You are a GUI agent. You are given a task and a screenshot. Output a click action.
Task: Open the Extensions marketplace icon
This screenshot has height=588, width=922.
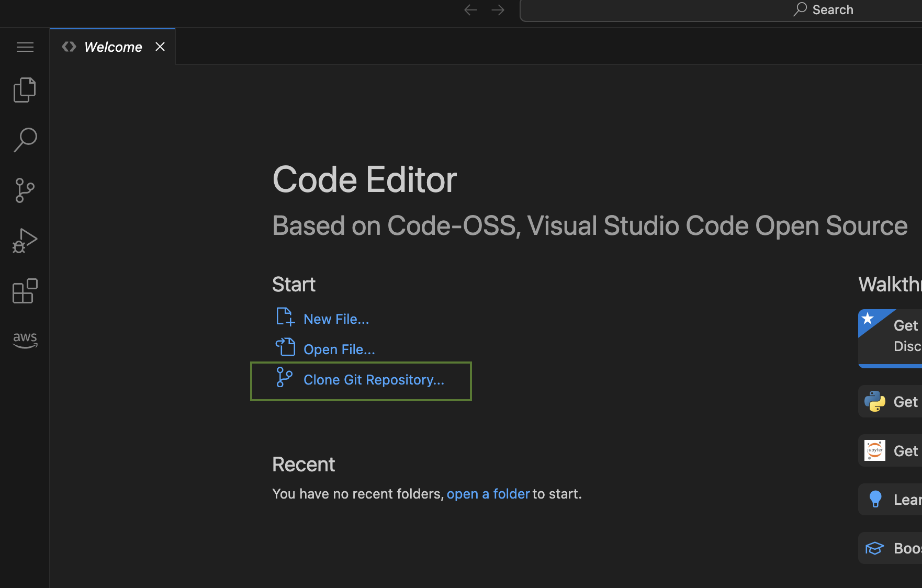(25, 291)
